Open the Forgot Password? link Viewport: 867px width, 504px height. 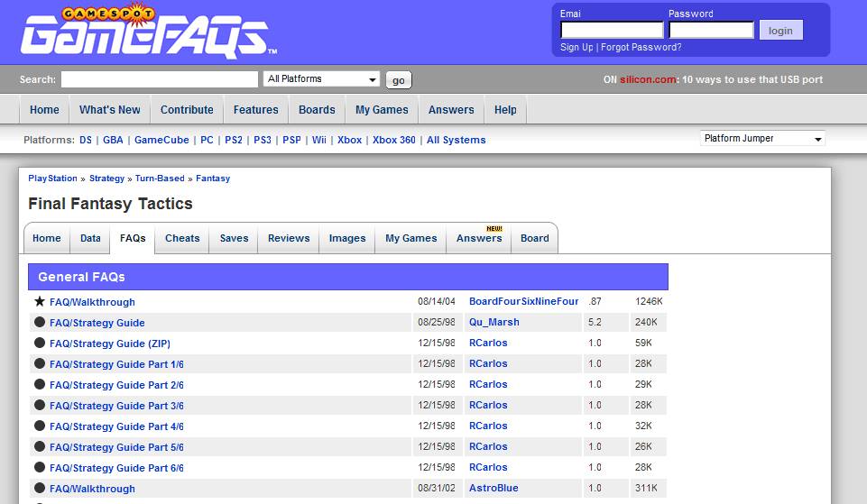[x=641, y=47]
